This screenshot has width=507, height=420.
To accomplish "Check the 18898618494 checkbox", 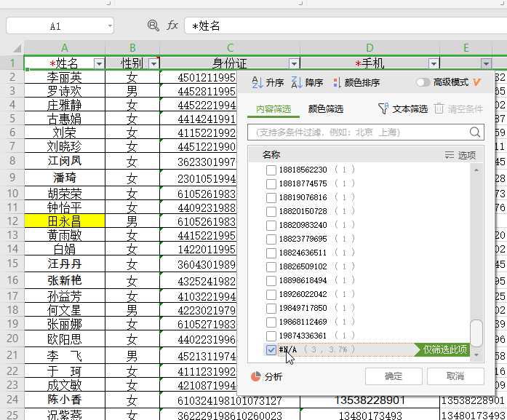I will point(271,281).
